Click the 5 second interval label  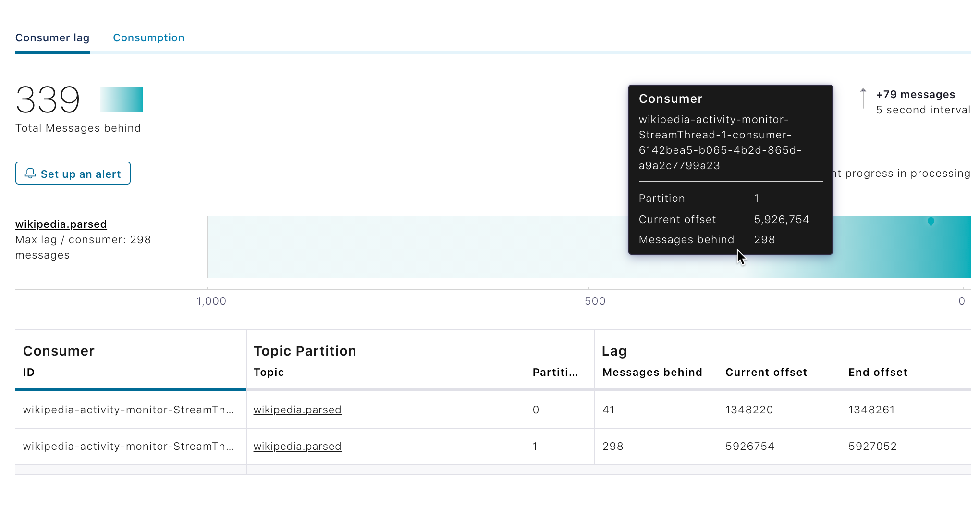pyautogui.click(x=923, y=110)
